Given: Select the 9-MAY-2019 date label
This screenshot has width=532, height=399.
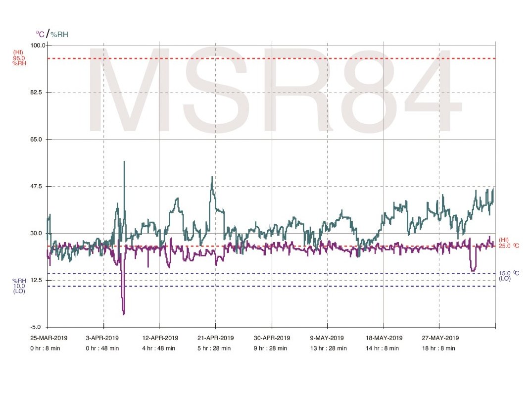Looking at the screenshot, I should (327, 338).
